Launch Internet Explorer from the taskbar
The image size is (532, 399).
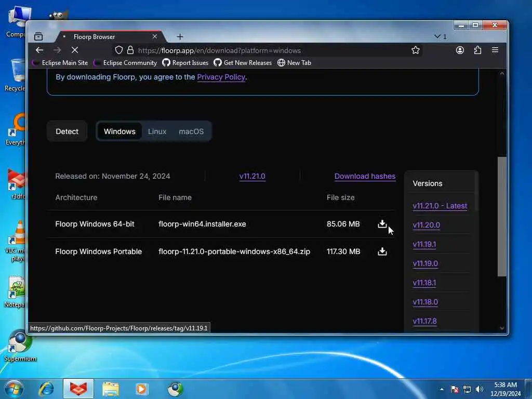coord(46,389)
